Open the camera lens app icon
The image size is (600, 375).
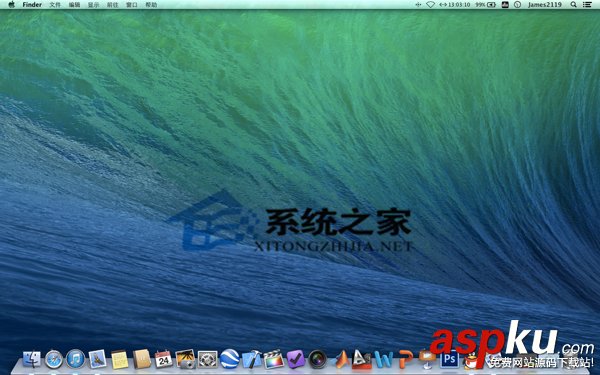(318, 359)
